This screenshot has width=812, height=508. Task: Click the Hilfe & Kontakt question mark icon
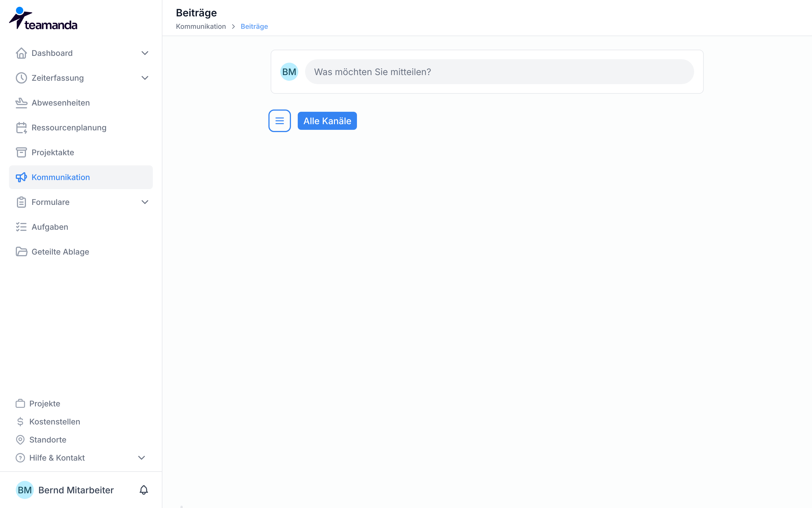(x=20, y=458)
